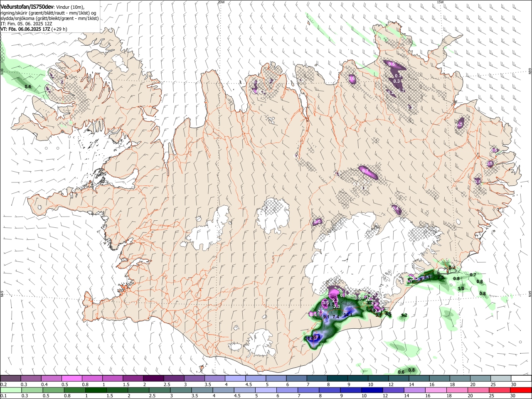Image resolution: width=532 pixels, height=399 pixels.
Task: Click the '20W' longitude label at the top edge
Action: click(x=221, y=2)
